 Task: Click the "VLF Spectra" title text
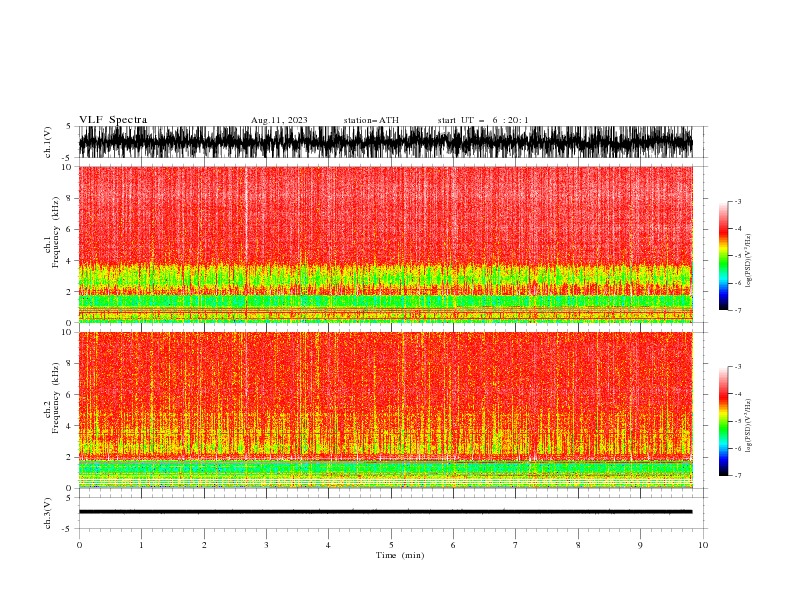(x=113, y=120)
